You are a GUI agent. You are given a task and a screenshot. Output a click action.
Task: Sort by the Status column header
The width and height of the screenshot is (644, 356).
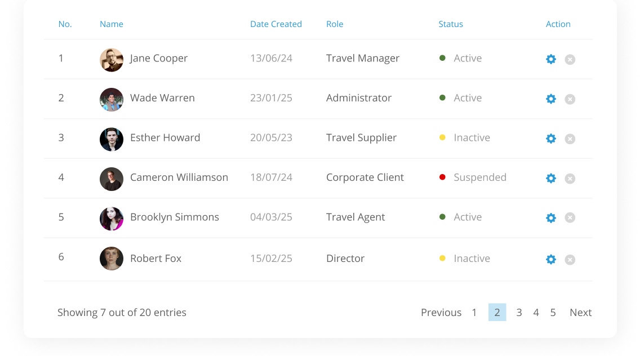point(451,24)
